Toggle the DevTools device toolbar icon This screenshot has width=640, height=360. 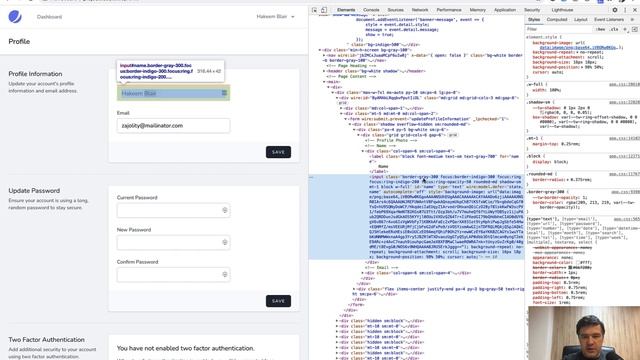coord(324,10)
